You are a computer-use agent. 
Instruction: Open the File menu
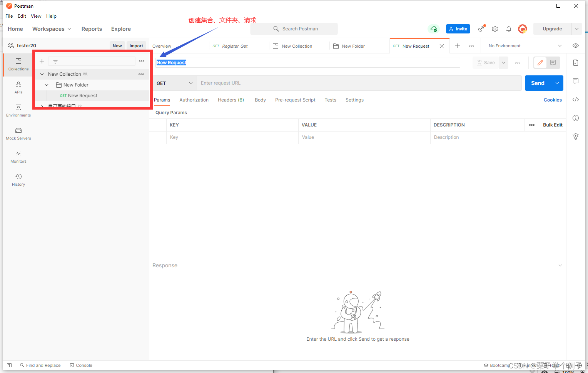[x=9, y=16]
